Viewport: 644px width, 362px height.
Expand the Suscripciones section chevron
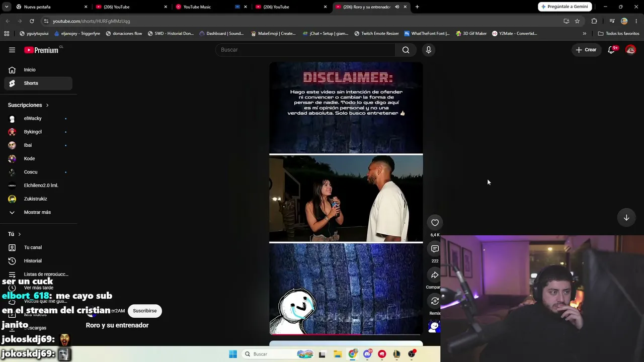(x=47, y=105)
